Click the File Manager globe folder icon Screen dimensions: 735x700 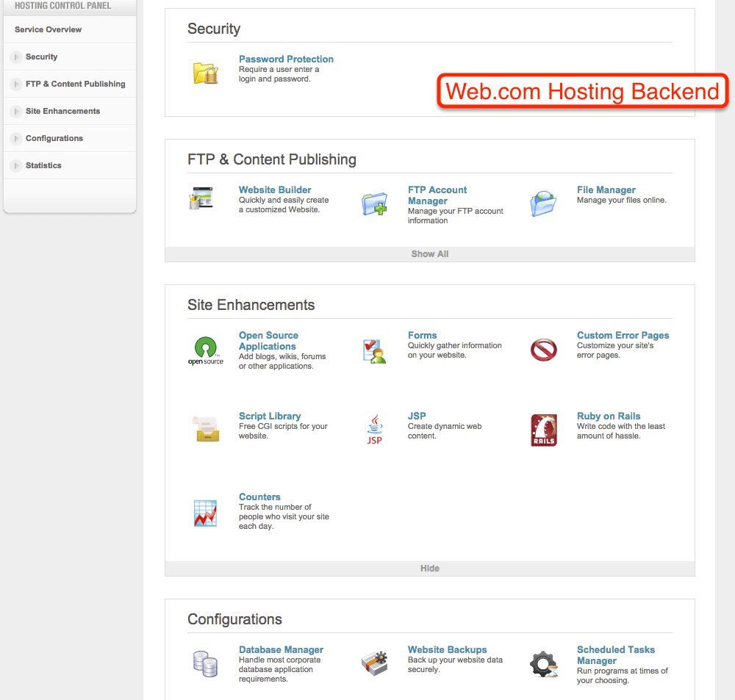543,203
